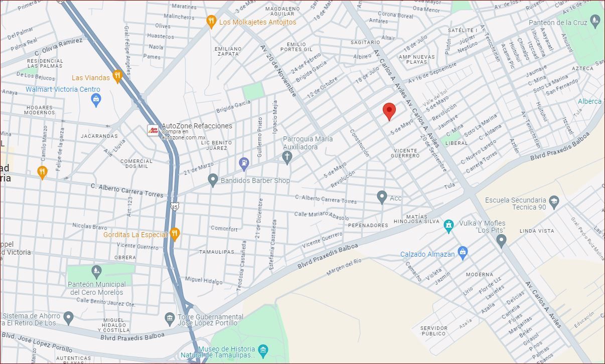Select Bandidos Barber Shop pin
Image resolution: width=605 pixels, height=364 pixels.
tap(213, 180)
